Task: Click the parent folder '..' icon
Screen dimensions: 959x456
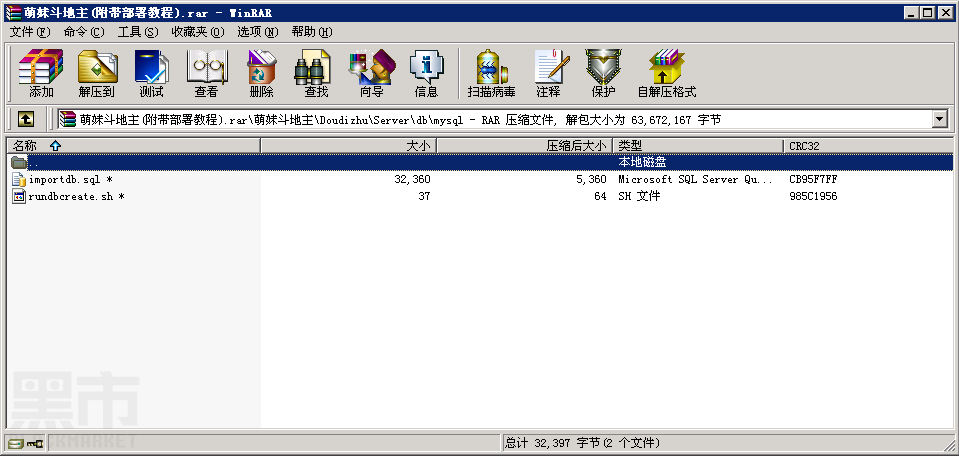Action: click(19, 162)
